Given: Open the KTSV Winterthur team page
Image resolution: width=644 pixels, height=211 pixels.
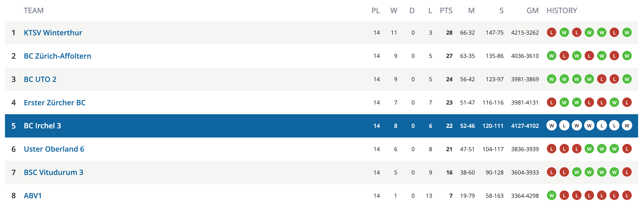Looking at the screenshot, I should [x=53, y=33].
